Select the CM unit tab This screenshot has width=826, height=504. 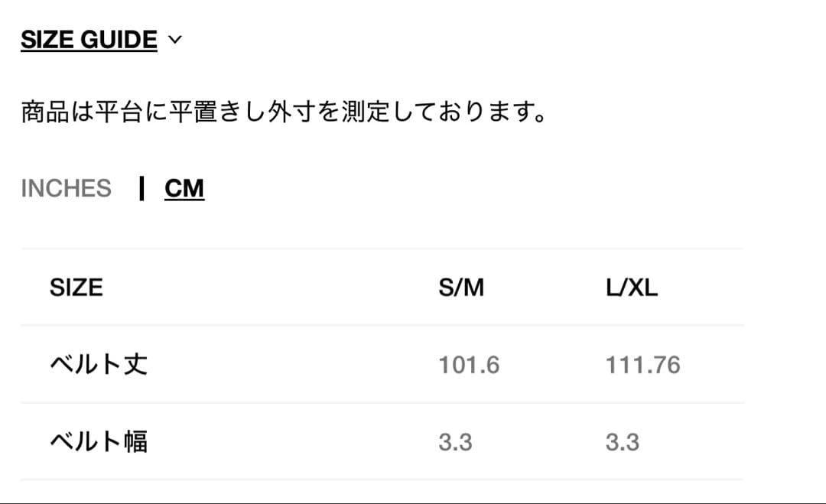tap(184, 188)
